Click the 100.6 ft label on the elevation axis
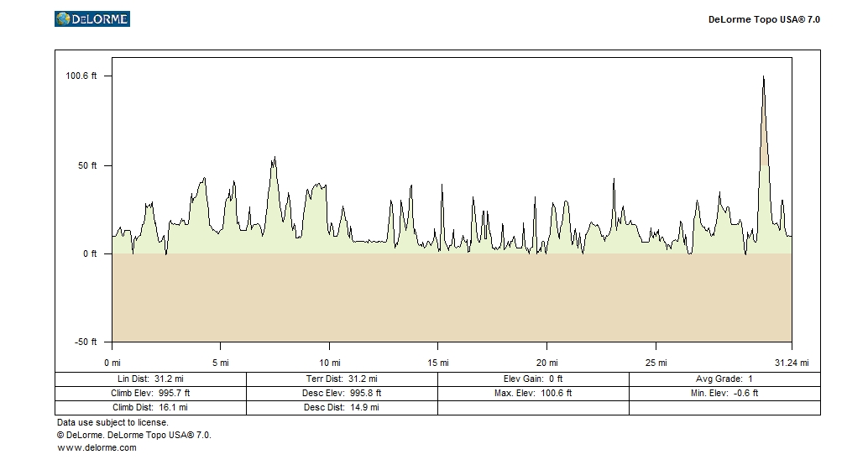Image resolution: width=868 pixels, height=465 pixels. click(81, 76)
